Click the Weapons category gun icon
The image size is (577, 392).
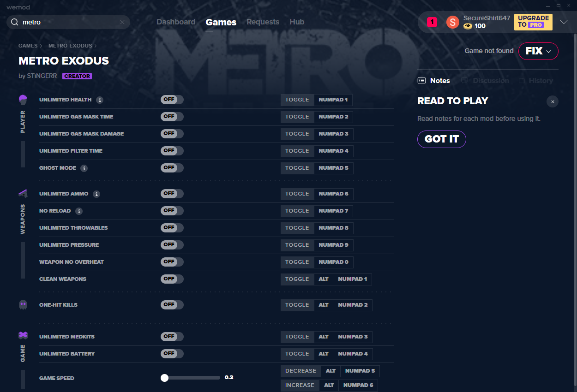coord(23,193)
